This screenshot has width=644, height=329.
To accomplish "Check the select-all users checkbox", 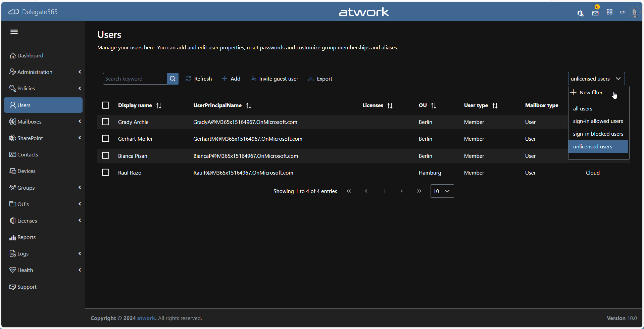I will click(106, 105).
